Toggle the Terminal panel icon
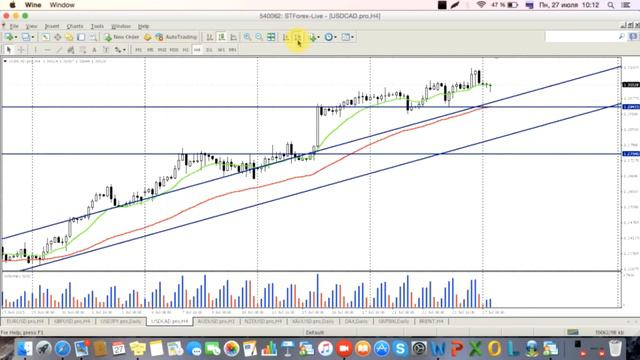 pos(81,37)
